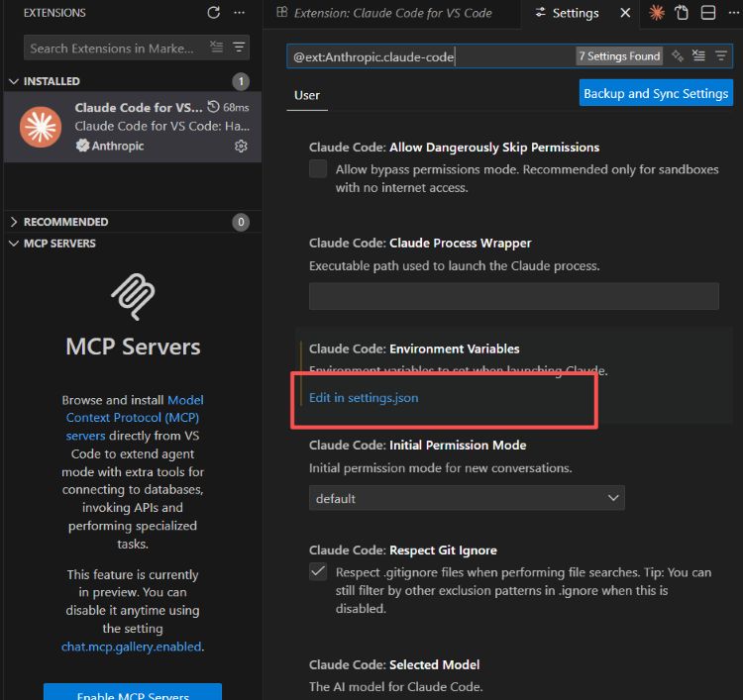
Task: Click the Claude starburst icon in editor toolbar
Action: 656,12
